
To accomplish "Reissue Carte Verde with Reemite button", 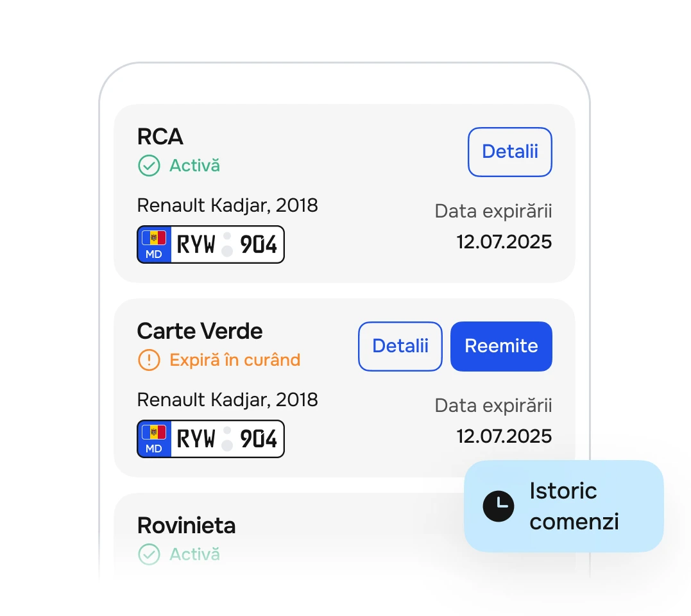I will click(x=501, y=346).
